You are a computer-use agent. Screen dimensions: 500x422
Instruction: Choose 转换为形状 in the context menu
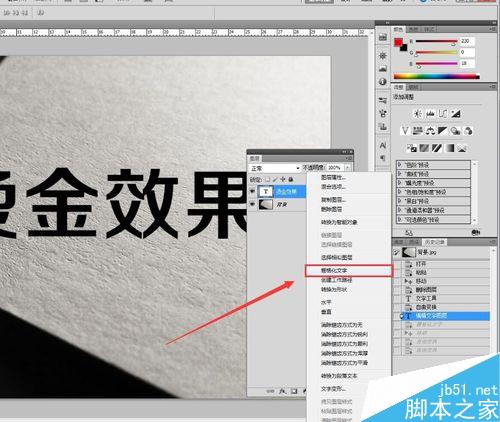[x=349, y=289]
